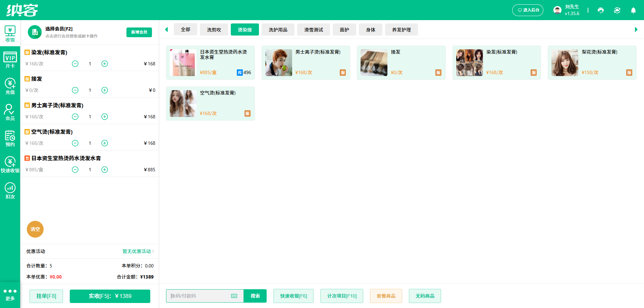Select the 梨花烫(标准发膏) product card
Viewport: 644px width, 308px height.
pyautogui.click(x=592, y=63)
